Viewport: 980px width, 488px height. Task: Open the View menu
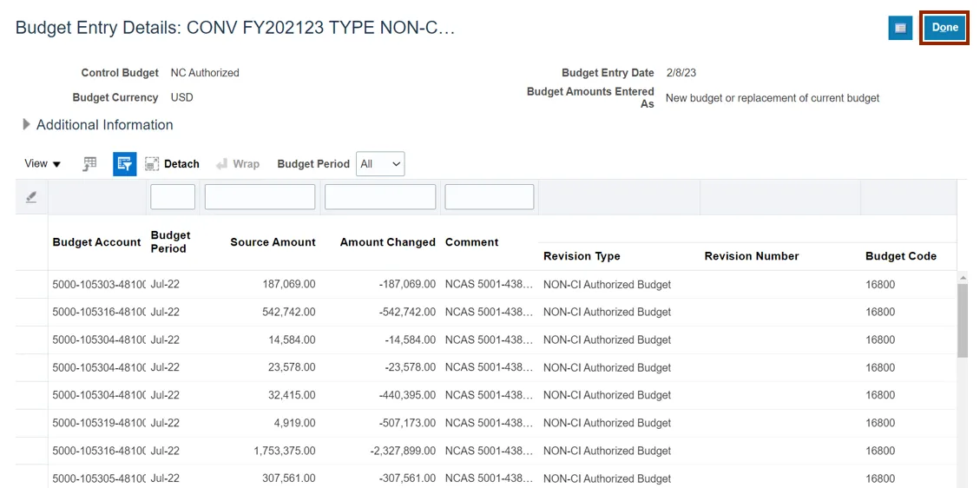(x=43, y=164)
